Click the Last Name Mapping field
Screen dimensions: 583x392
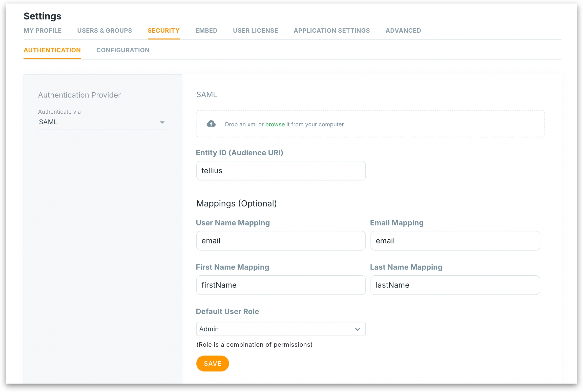click(455, 285)
